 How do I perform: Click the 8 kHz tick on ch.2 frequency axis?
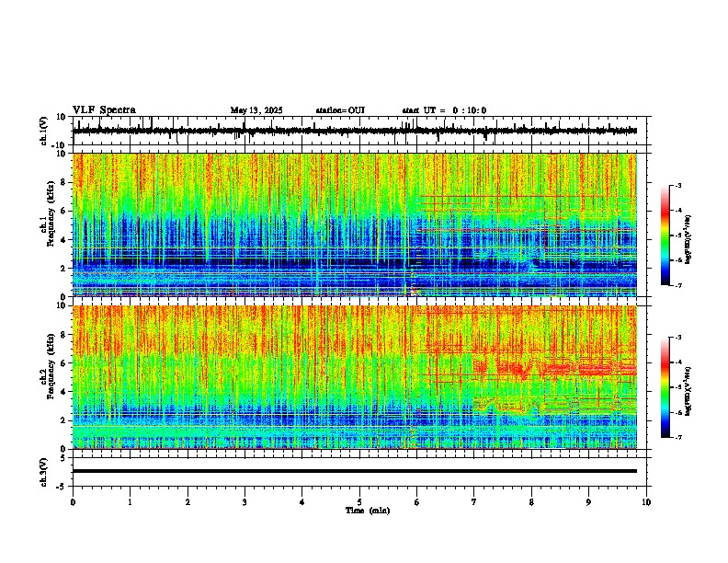click(x=63, y=335)
